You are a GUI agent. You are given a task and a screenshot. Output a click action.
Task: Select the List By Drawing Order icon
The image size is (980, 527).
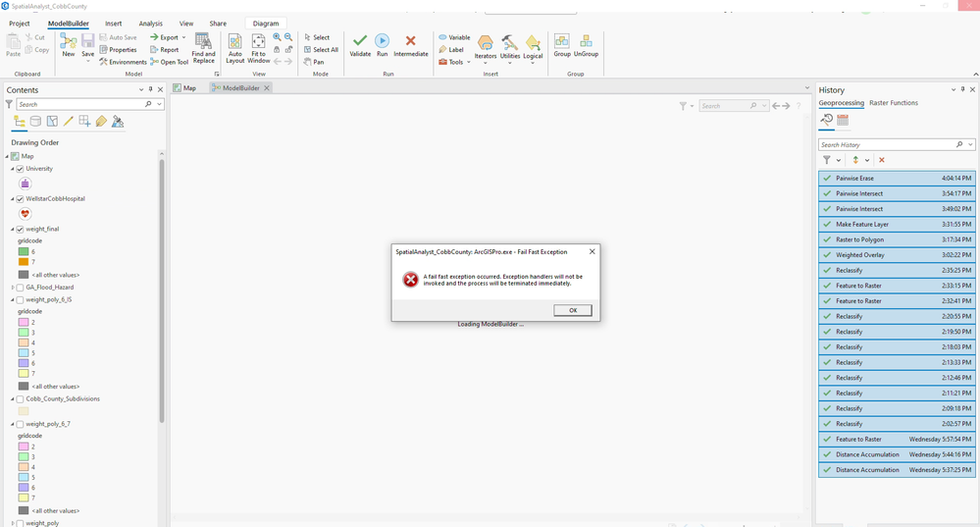20,122
